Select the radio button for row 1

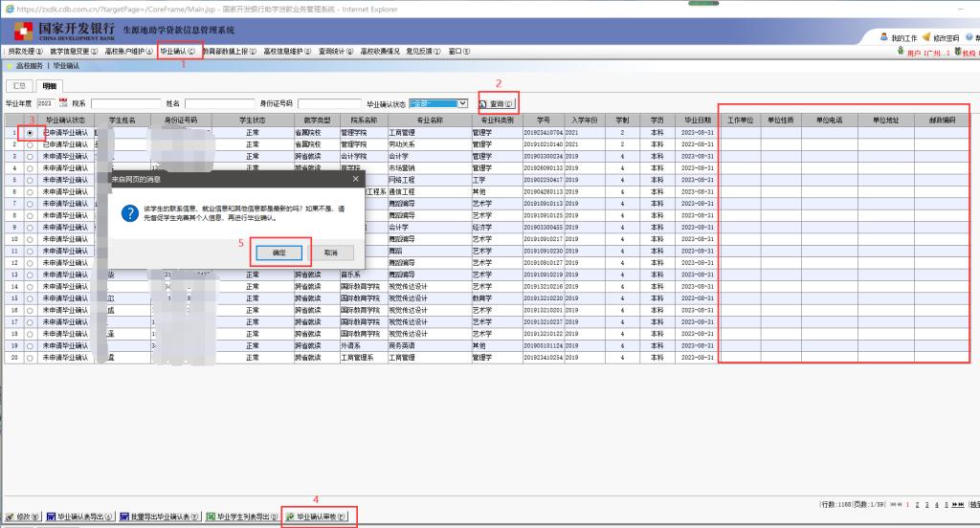point(31,133)
